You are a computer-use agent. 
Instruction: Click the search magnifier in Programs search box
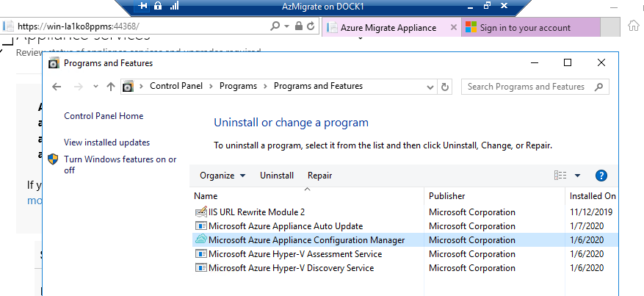click(598, 87)
